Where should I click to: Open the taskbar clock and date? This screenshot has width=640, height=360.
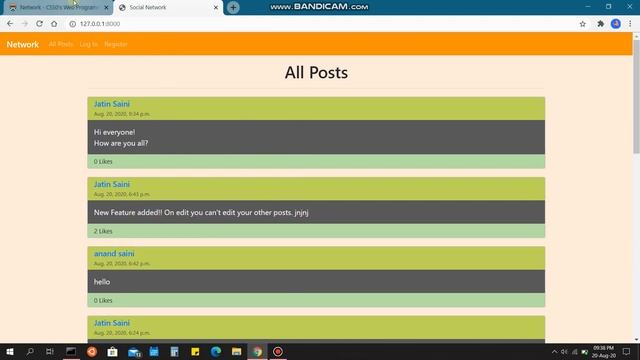[x=604, y=351]
